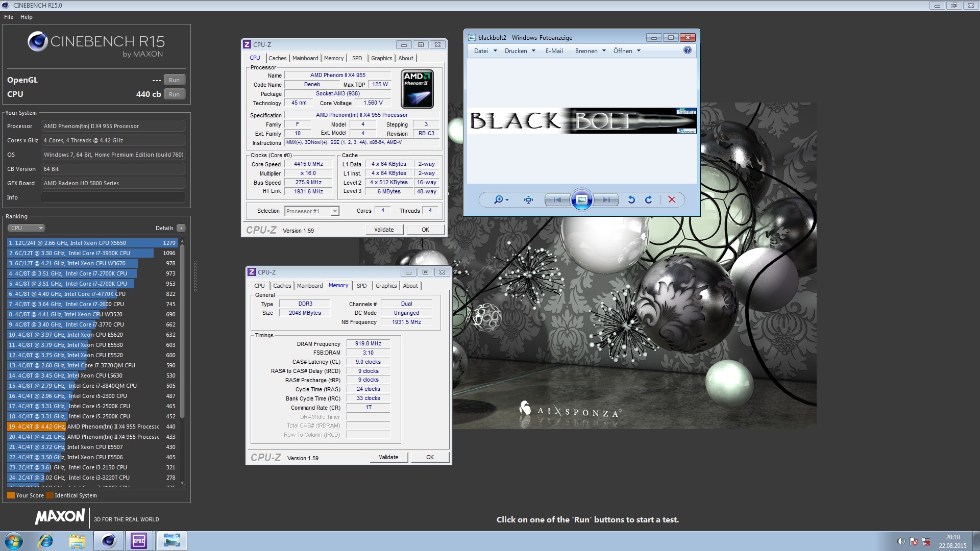The height and width of the screenshot is (551, 980).
Task: Open Windows Explorer from the taskbar
Action: pyautogui.click(x=77, y=541)
